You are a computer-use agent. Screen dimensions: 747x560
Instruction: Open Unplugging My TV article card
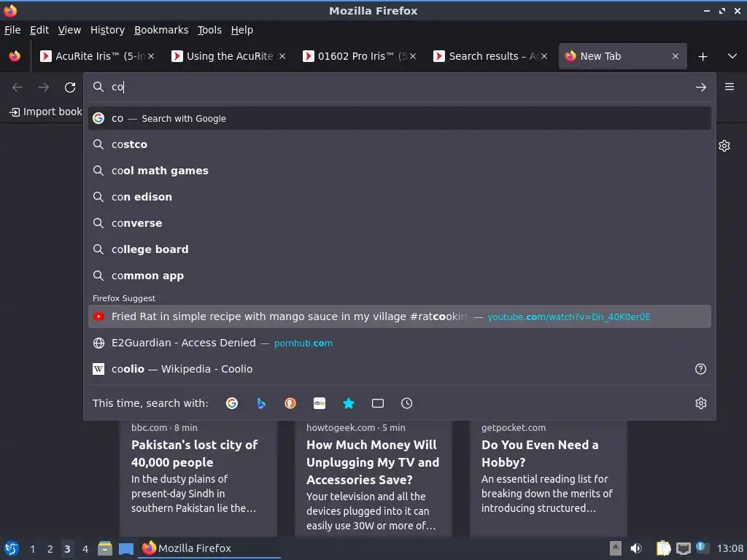[373, 478]
